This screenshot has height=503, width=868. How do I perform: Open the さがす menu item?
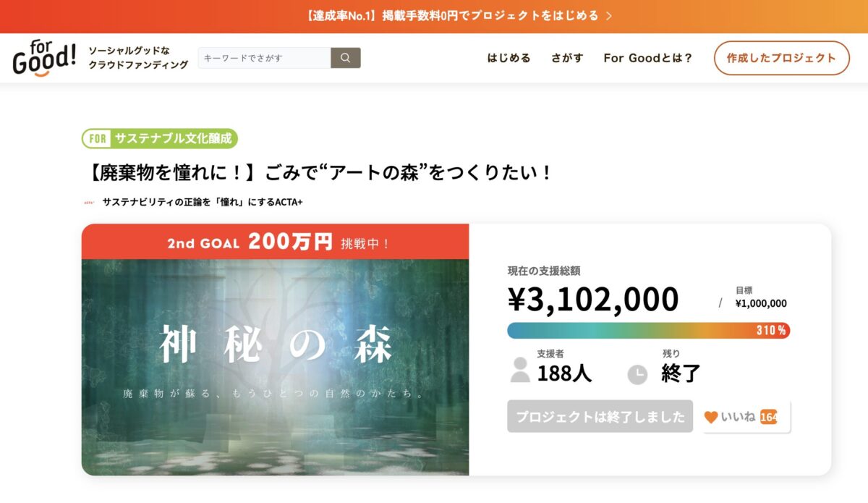567,59
